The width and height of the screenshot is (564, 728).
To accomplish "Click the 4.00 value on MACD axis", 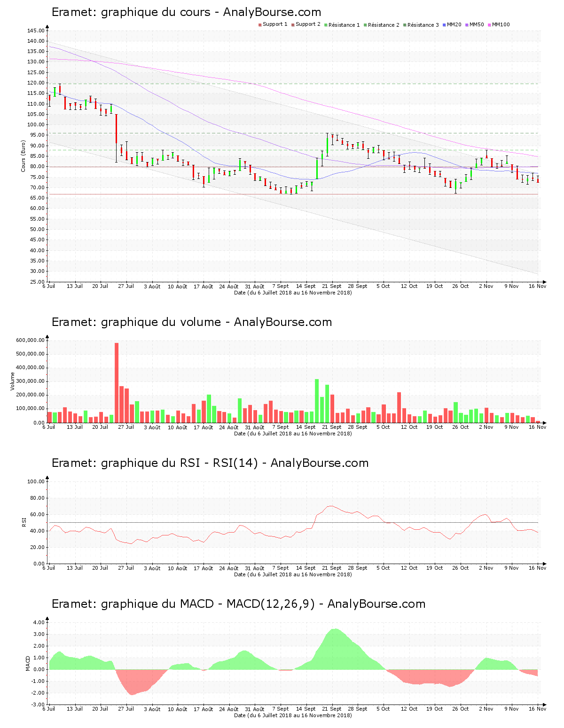I will pyautogui.click(x=39, y=622).
